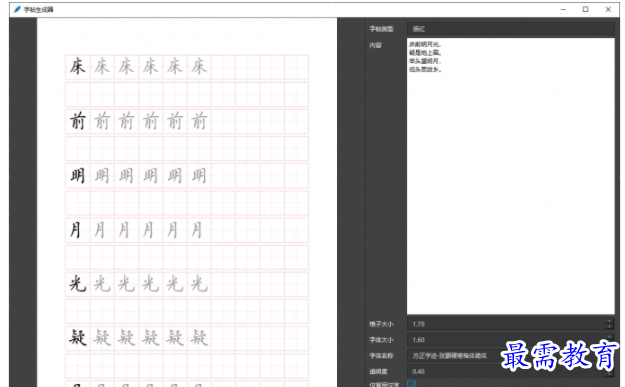
Task: Toggle the 仅常用汉字 checkbox
Action: coord(412,384)
